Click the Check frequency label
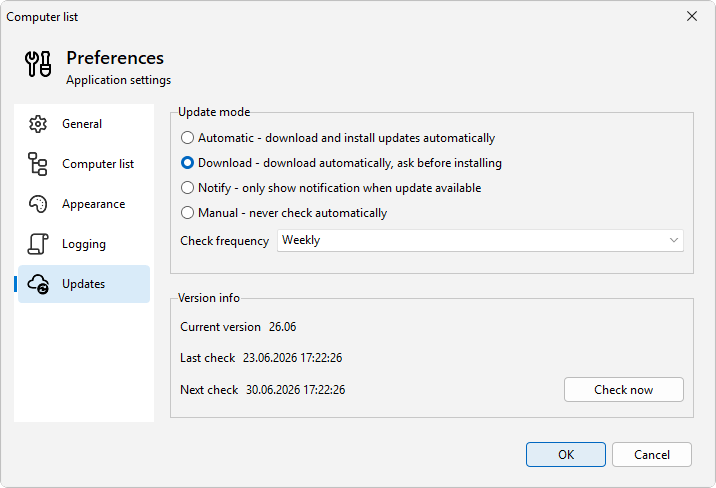The image size is (716, 488). pyautogui.click(x=224, y=241)
